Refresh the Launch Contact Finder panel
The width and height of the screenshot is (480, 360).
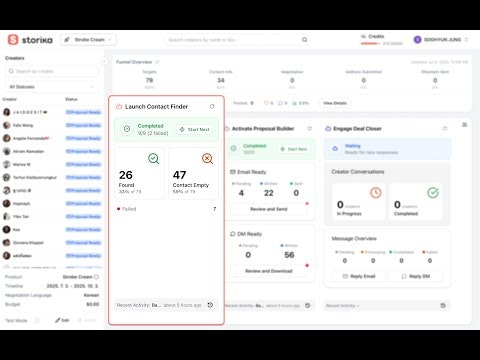(x=212, y=106)
